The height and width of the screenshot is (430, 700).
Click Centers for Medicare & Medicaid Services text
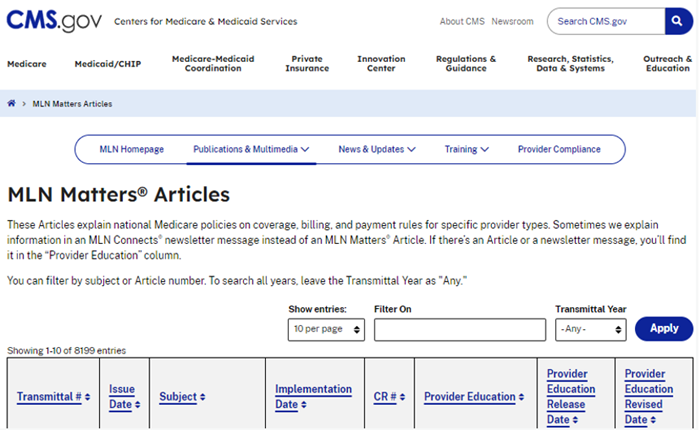205,21
